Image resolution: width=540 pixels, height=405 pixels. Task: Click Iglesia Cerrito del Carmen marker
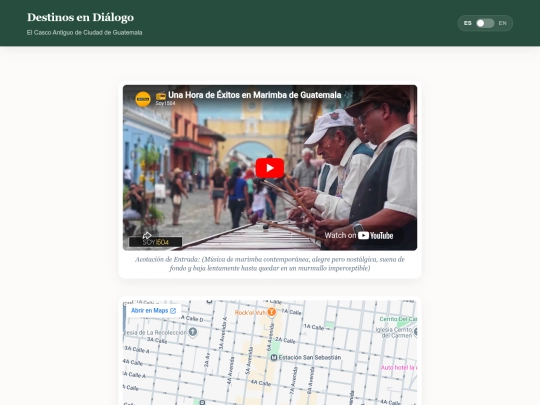pyautogui.click(x=416, y=332)
